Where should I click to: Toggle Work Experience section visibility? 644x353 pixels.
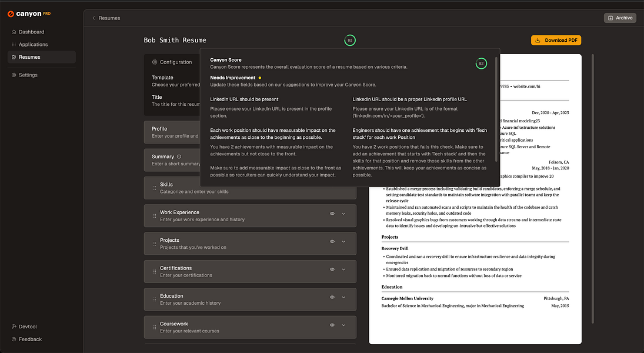pyautogui.click(x=332, y=214)
